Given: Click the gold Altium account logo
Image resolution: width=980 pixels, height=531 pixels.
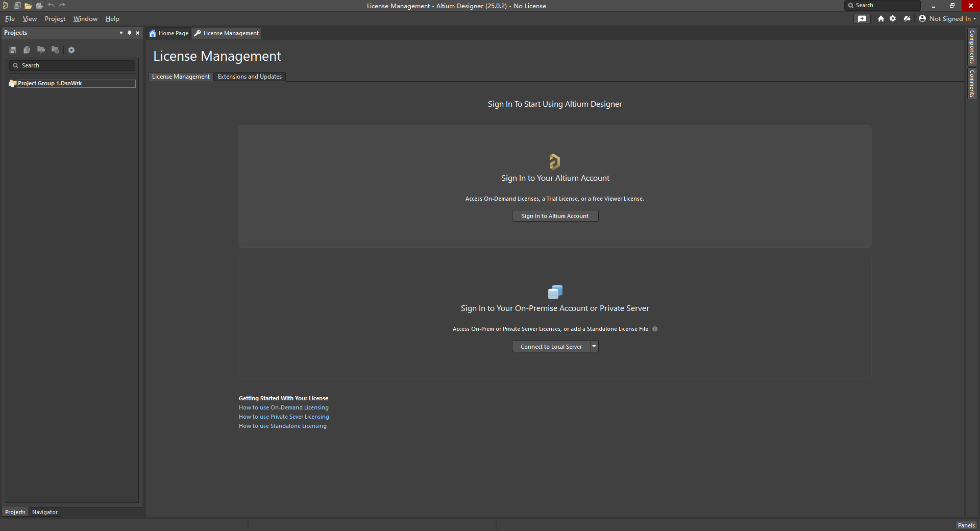Looking at the screenshot, I should (x=555, y=162).
